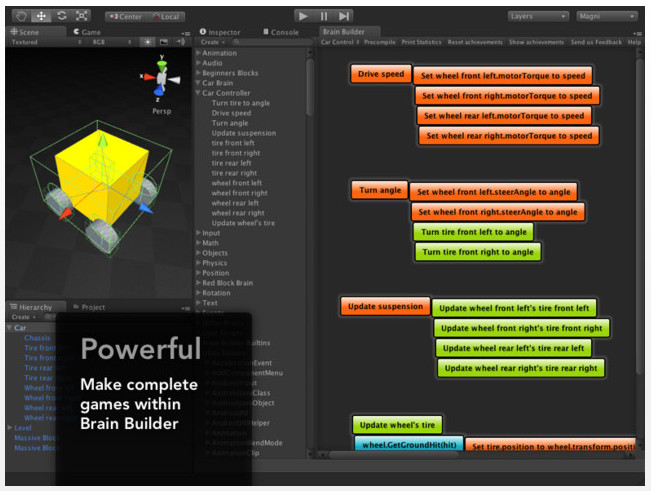Select the Hand pan tool
The height and width of the screenshot is (491, 651).
tap(21, 16)
